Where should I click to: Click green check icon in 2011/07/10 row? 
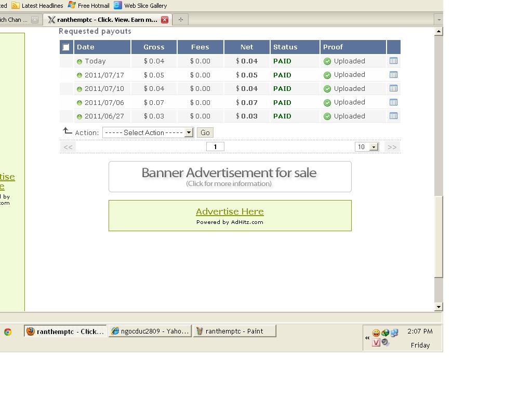click(327, 89)
